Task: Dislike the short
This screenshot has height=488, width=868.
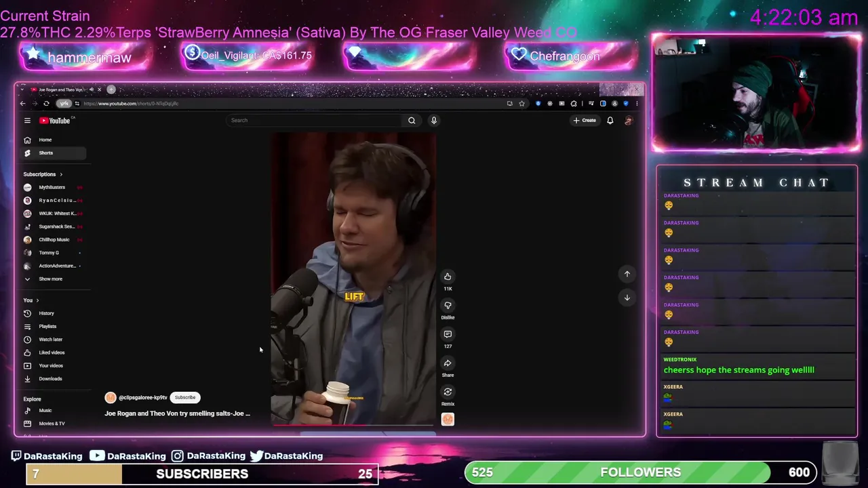Action: [x=448, y=306]
